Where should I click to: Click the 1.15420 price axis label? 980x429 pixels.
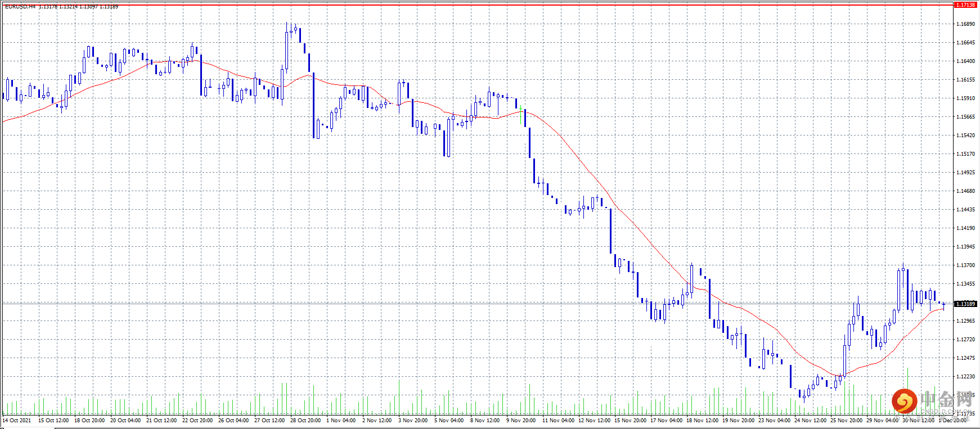point(965,136)
